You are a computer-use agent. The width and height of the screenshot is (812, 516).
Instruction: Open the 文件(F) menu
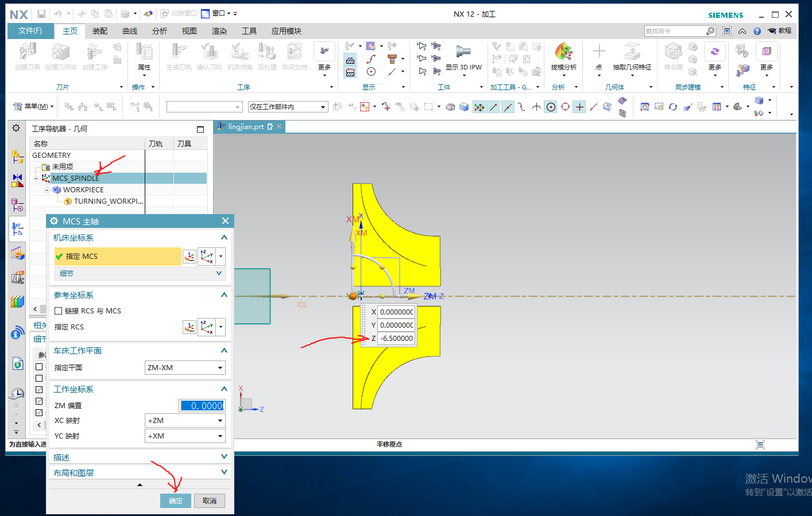pyautogui.click(x=30, y=31)
